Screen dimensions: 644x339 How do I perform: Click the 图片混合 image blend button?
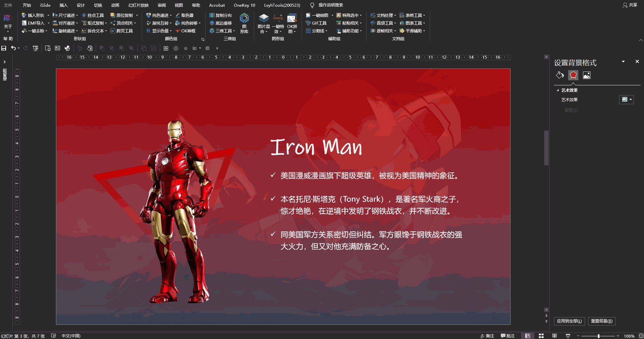[x=264, y=23]
